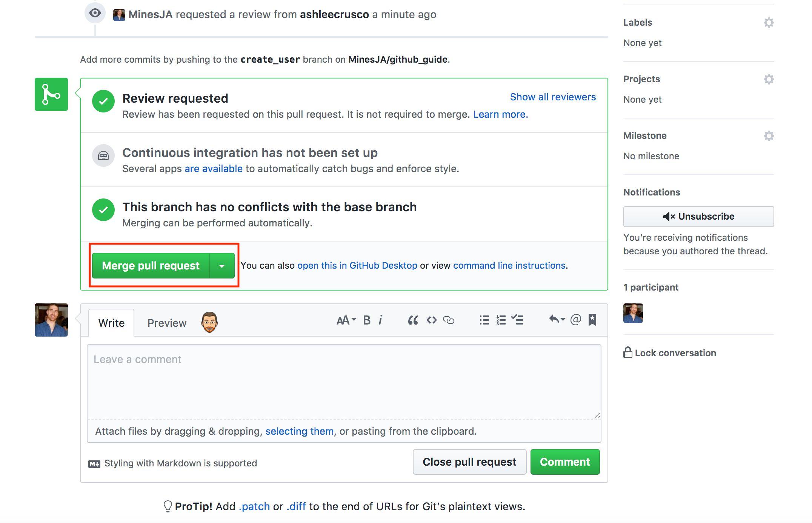The image size is (812, 523).
Task: Apply italic formatting to the comment
Action: tap(381, 320)
